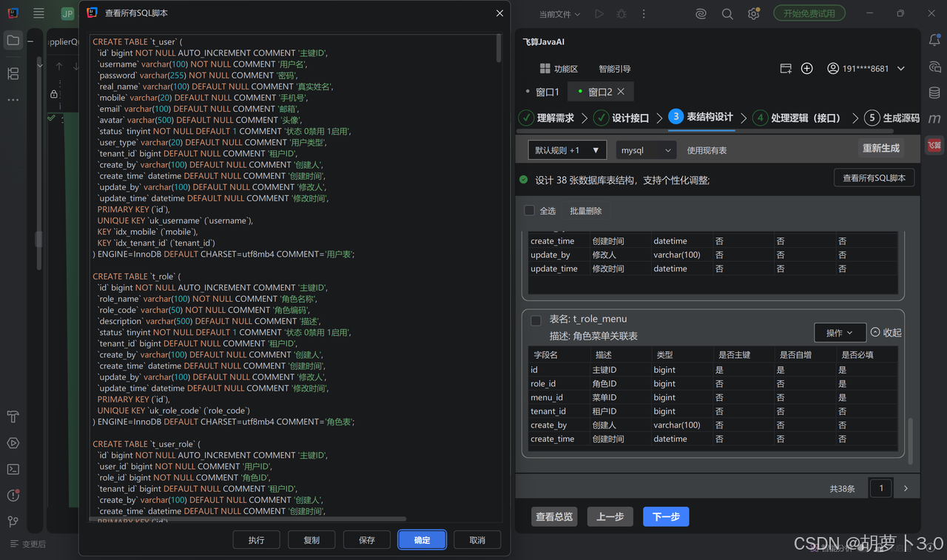Show more tool windows ellipsis

pos(13,99)
